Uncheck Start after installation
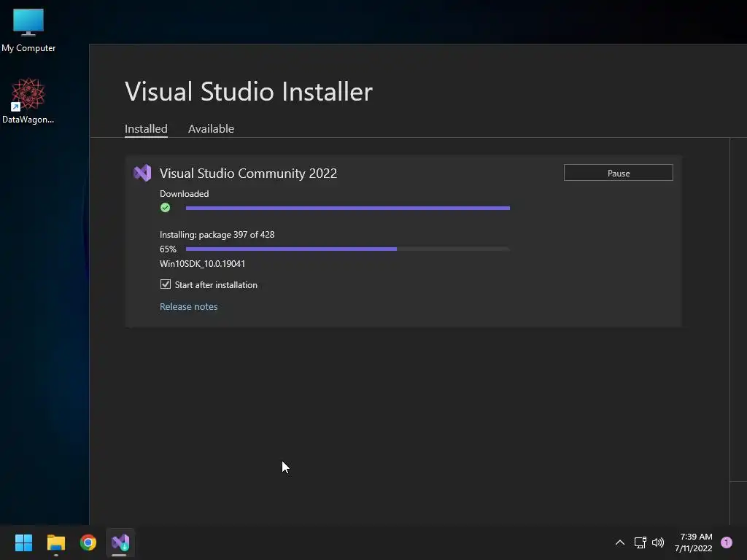747x560 pixels. pos(166,284)
